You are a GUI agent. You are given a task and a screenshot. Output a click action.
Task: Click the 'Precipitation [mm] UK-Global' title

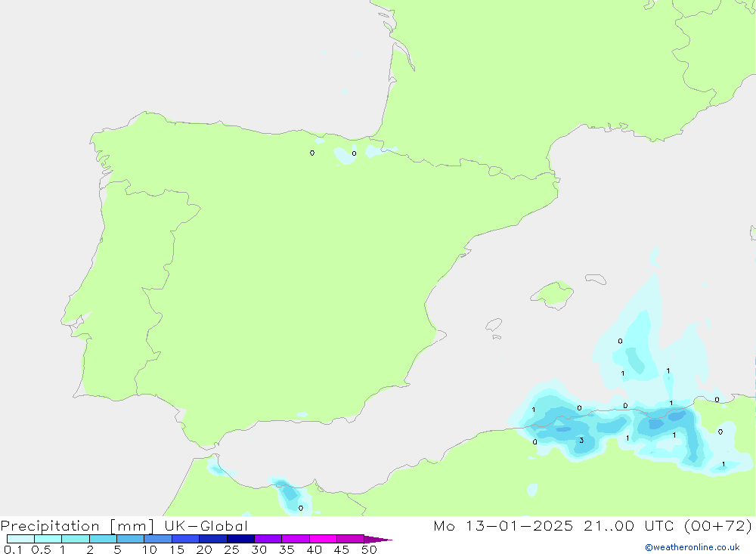click(x=125, y=526)
